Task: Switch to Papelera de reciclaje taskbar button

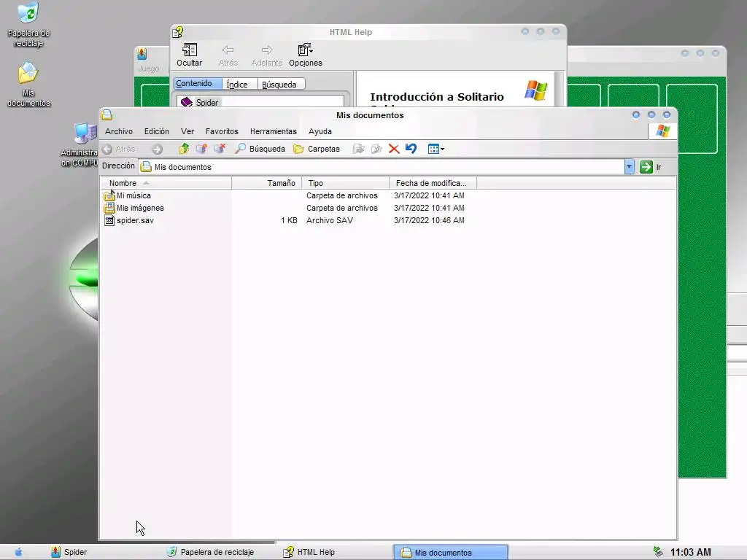Action: (x=210, y=552)
